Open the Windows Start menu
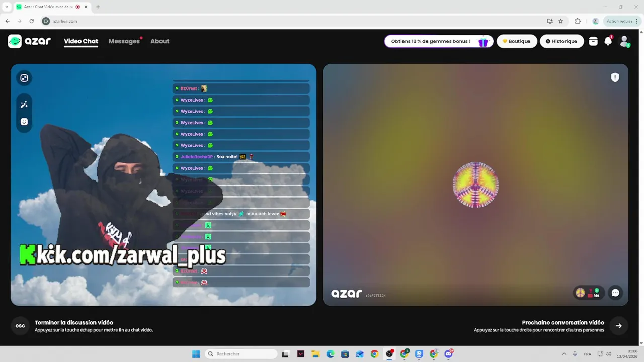Image resolution: width=644 pixels, height=362 pixels. (196, 354)
